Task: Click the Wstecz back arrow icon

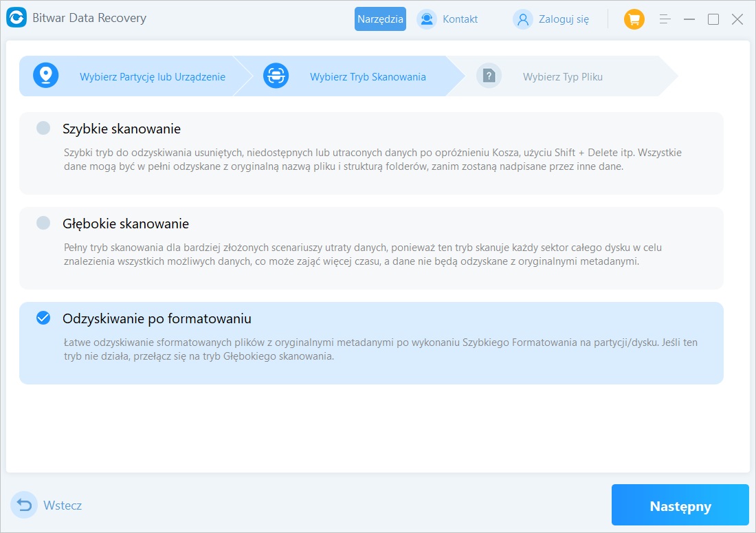Action: [25, 505]
